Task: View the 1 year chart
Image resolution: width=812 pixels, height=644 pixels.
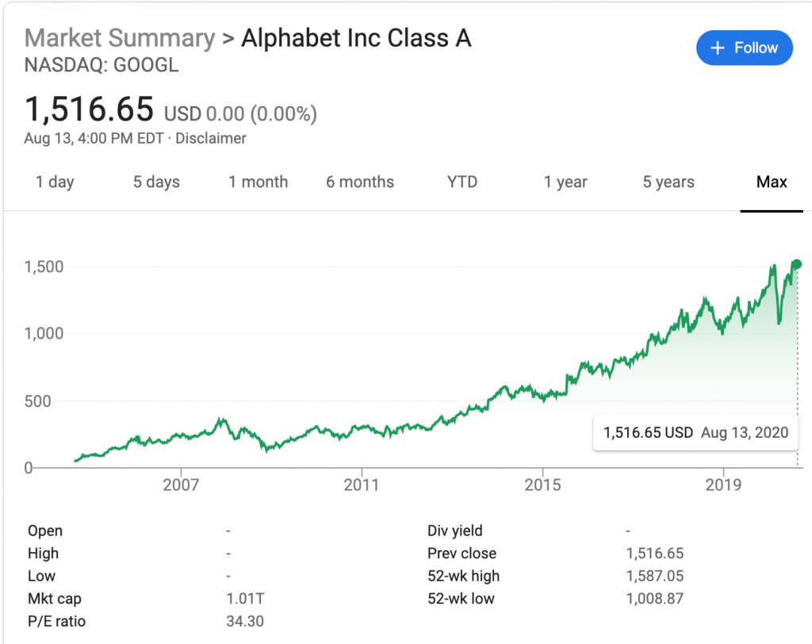Action: 565,182
